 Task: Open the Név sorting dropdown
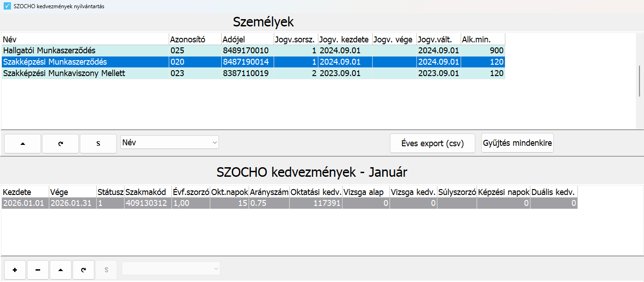(169, 142)
